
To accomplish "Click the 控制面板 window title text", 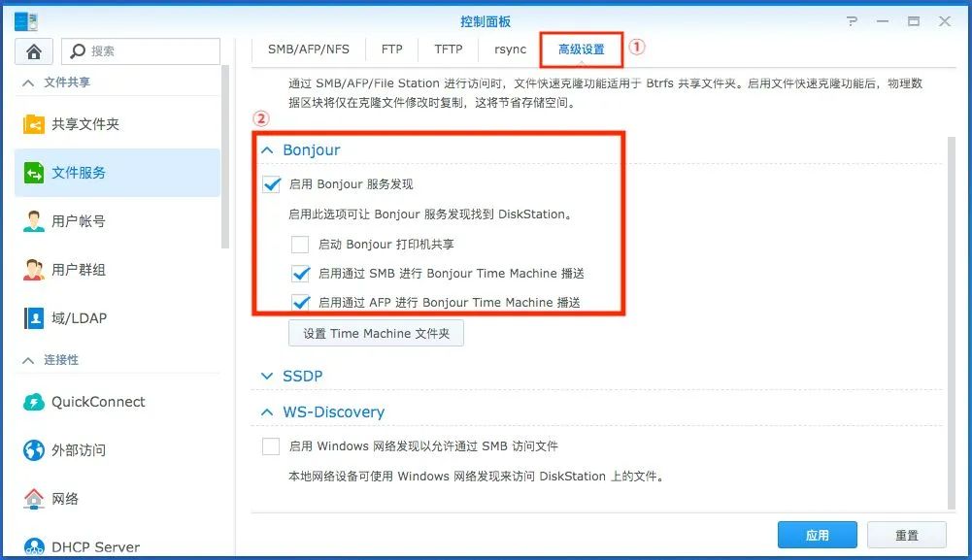I will (486, 21).
